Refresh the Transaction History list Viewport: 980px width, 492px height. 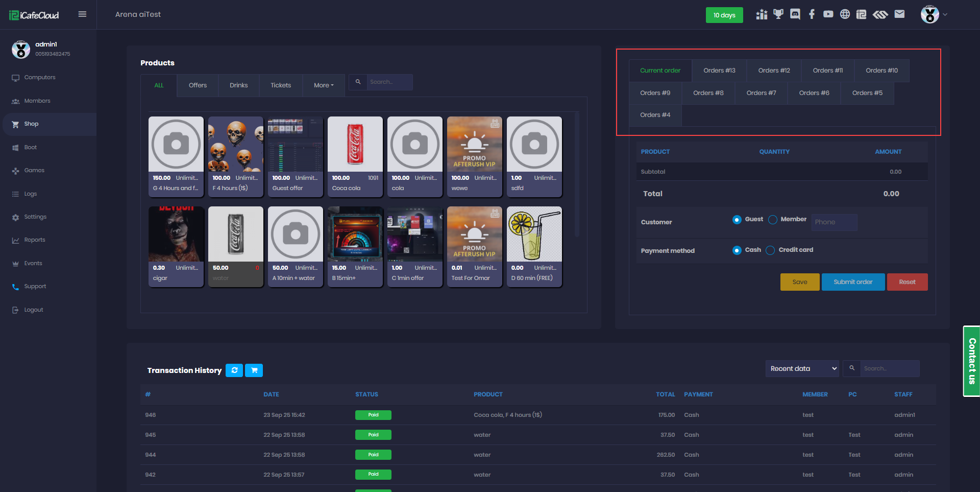coord(234,370)
